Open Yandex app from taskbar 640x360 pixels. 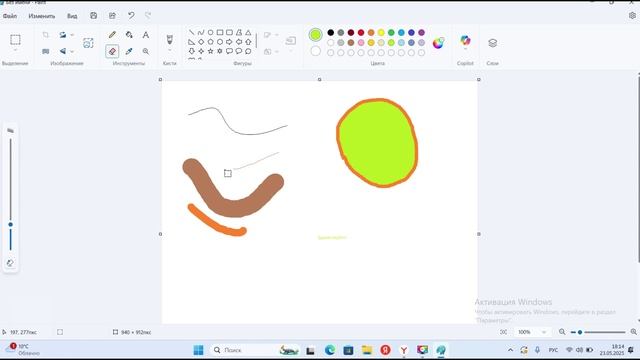[x=385, y=350]
